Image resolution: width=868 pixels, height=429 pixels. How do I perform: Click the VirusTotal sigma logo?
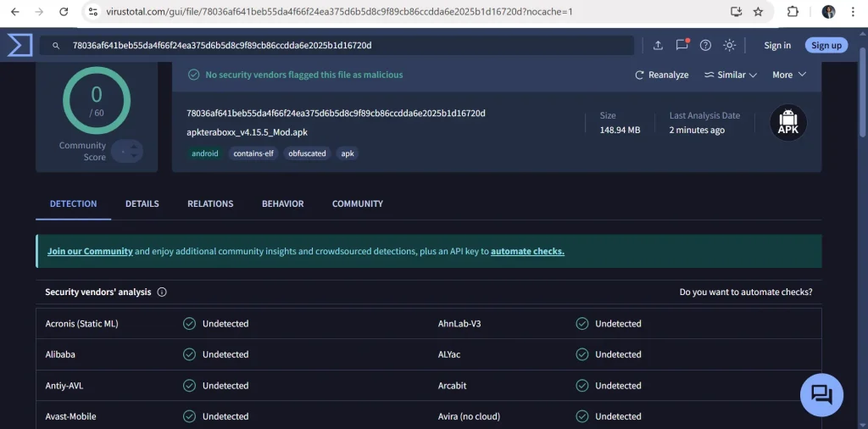point(19,45)
